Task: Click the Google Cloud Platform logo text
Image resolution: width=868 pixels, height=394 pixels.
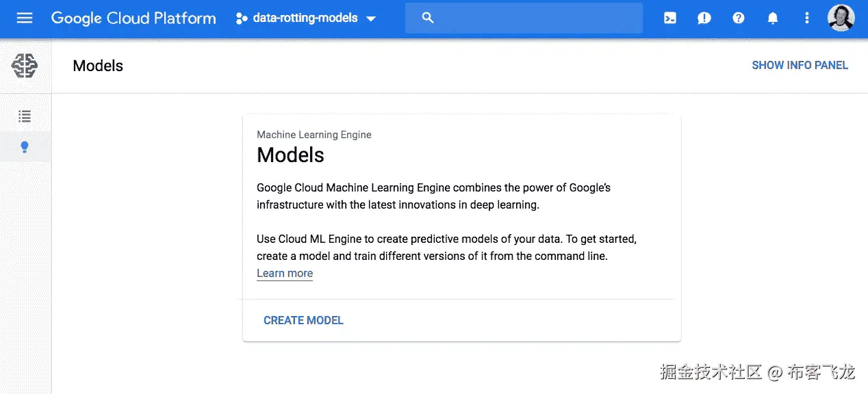Action: pos(133,18)
